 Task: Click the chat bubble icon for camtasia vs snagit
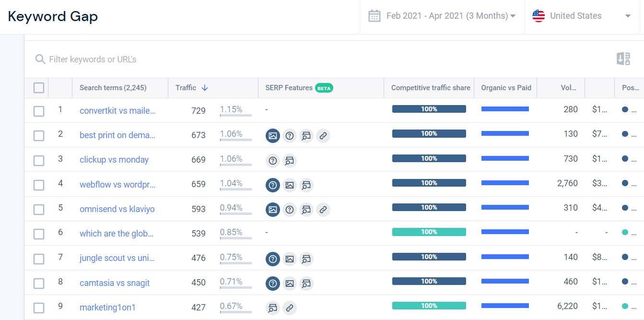306,284
